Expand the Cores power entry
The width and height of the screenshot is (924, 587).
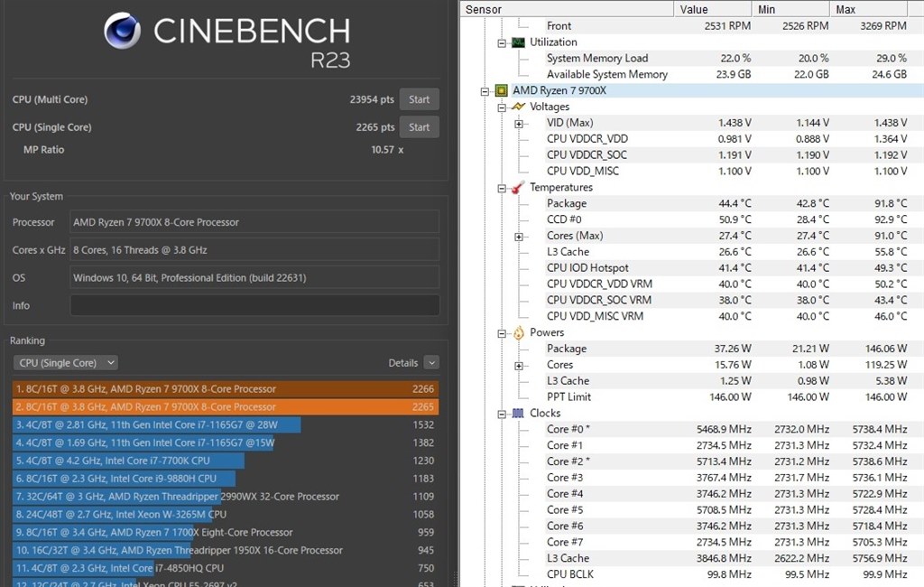pos(519,366)
